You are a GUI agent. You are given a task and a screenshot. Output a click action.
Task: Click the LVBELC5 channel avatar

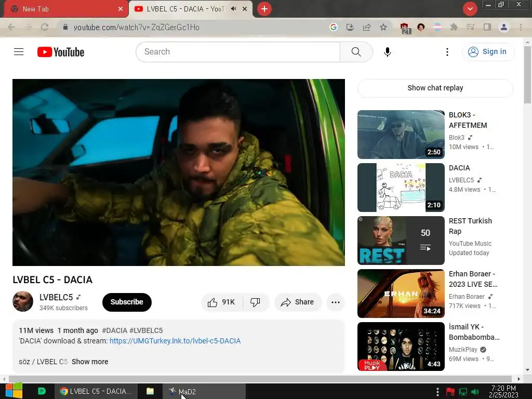(x=23, y=301)
